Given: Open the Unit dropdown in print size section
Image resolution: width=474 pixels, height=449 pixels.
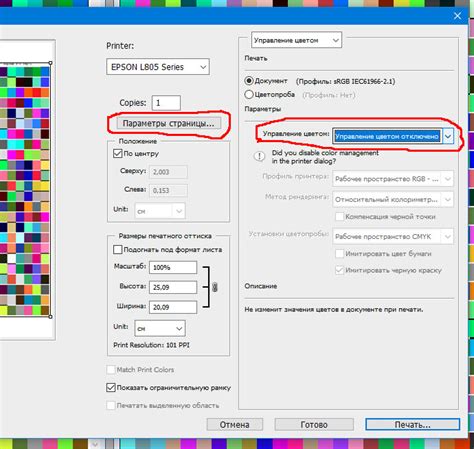Looking at the screenshot, I should pyautogui.click(x=160, y=329).
